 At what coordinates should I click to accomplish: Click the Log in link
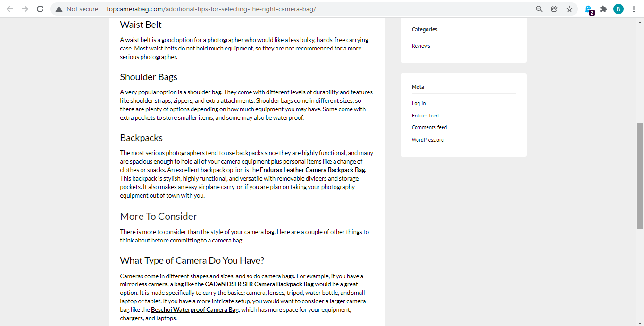click(x=418, y=103)
